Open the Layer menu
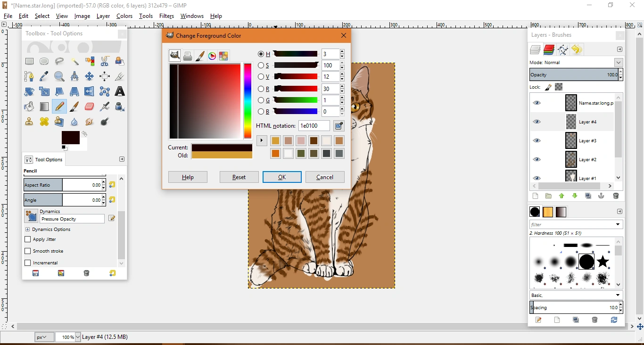Screen dimensions: 644x345 (103, 16)
